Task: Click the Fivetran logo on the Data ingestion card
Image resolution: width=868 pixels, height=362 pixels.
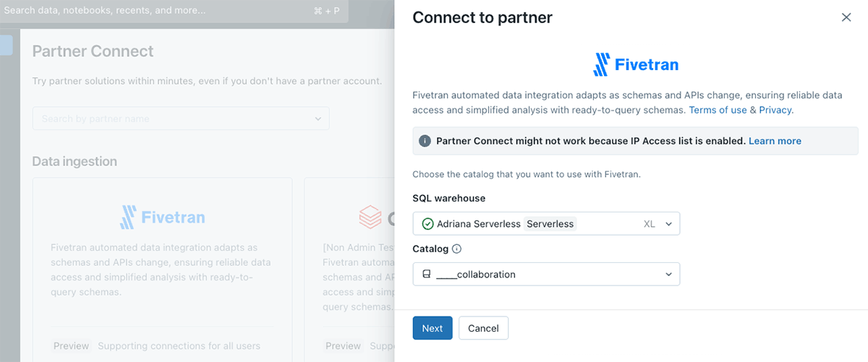Action: [162, 217]
